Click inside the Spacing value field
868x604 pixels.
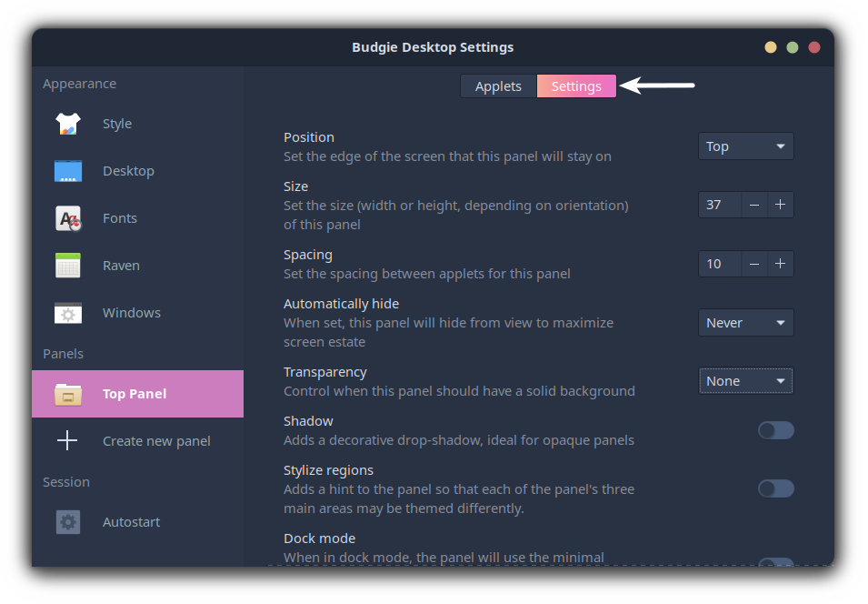point(719,263)
